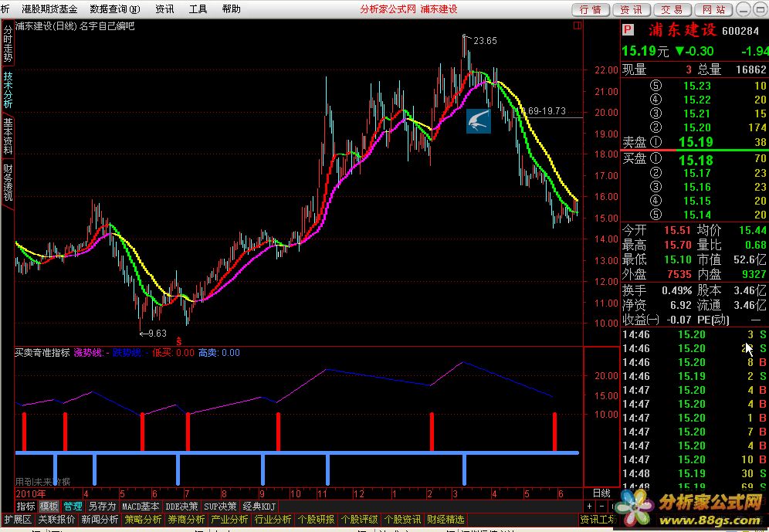Open the 产业分析 tab

(229, 519)
